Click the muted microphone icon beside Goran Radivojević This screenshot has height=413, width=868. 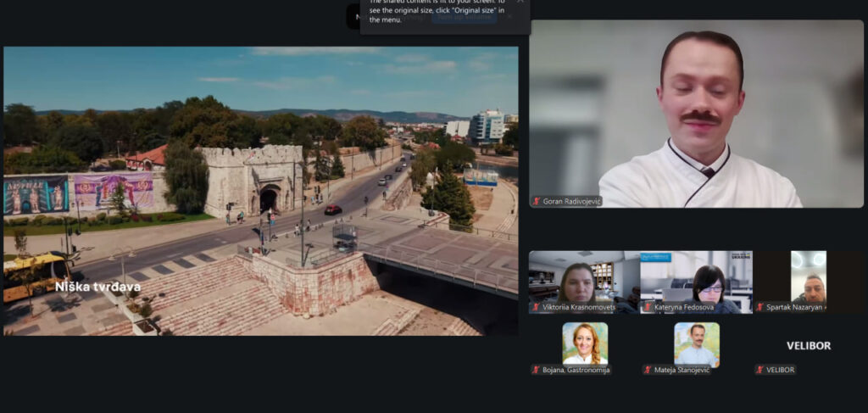[537, 202]
